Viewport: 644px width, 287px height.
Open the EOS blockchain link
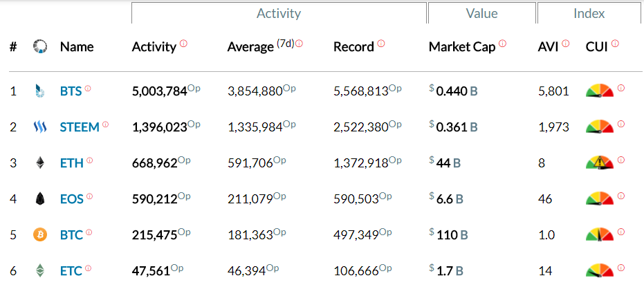click(71, 199)
